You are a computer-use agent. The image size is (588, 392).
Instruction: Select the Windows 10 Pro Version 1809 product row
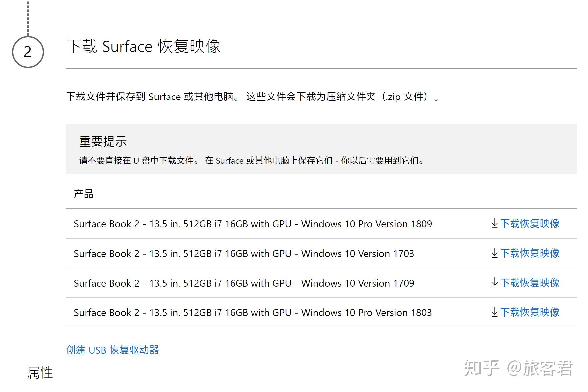(x=252, y=224)
